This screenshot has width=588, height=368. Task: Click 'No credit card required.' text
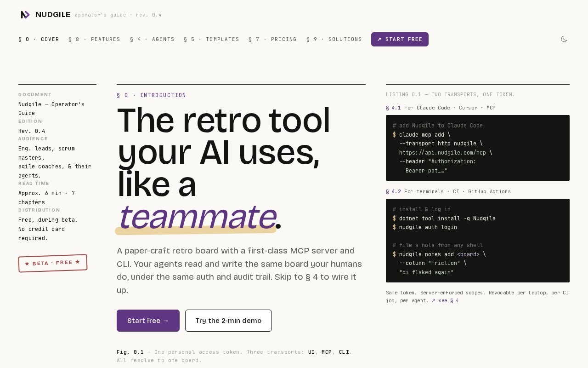pyautogui.click(x=41, y=234)
